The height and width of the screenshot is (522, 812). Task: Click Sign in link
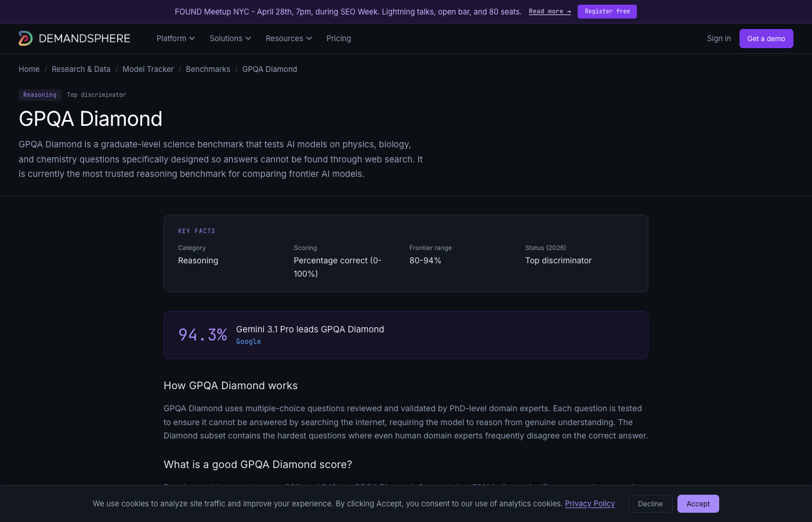tap(719, 38)
